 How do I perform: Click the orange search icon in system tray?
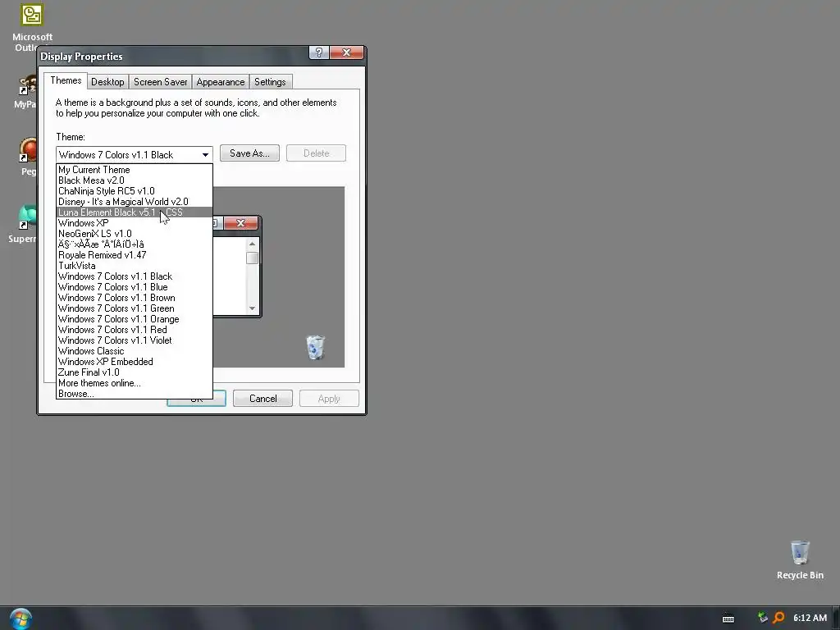[x=778, y=618]
